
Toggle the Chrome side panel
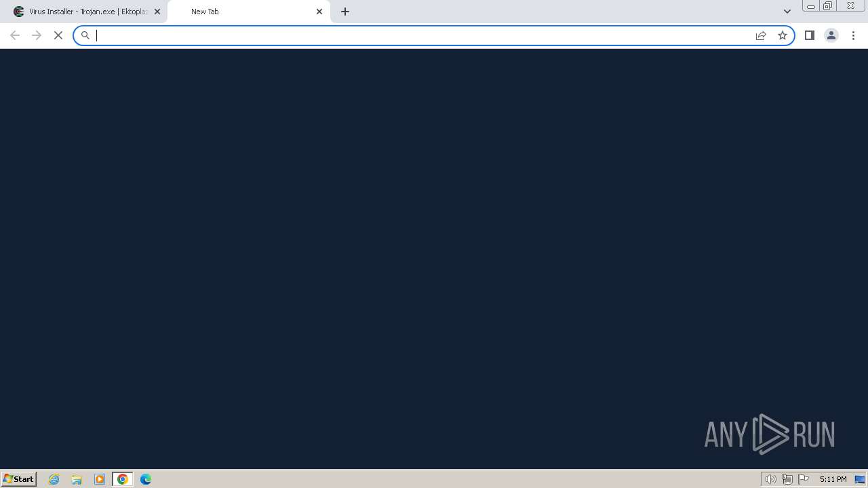point(810,35)
